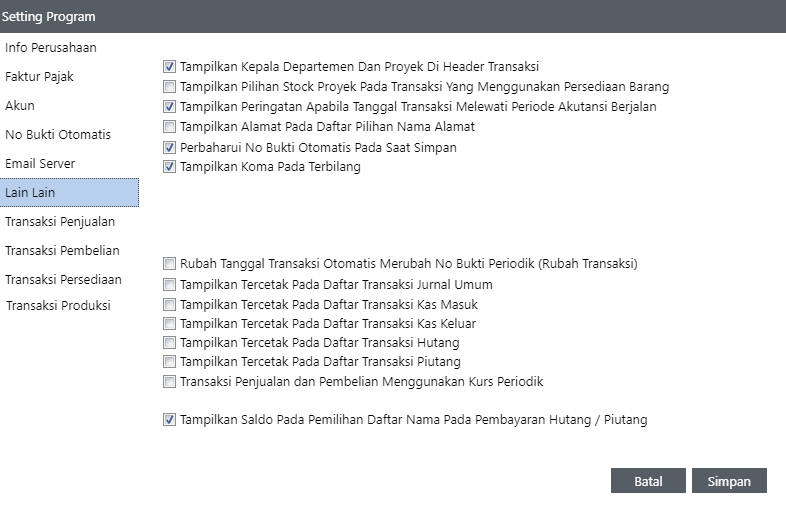Open the Info Perusahaan settings tab
This screenshot has width=786, height=509.
click(50, 48)
